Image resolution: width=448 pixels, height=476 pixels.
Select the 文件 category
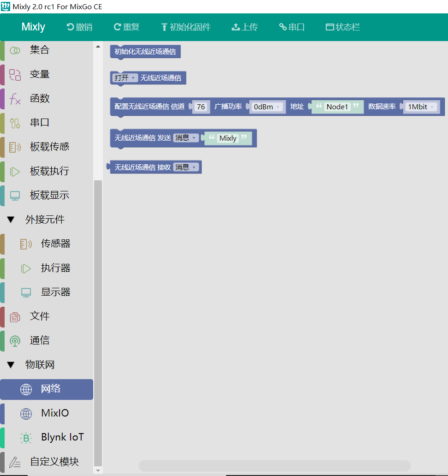[47, 317]
